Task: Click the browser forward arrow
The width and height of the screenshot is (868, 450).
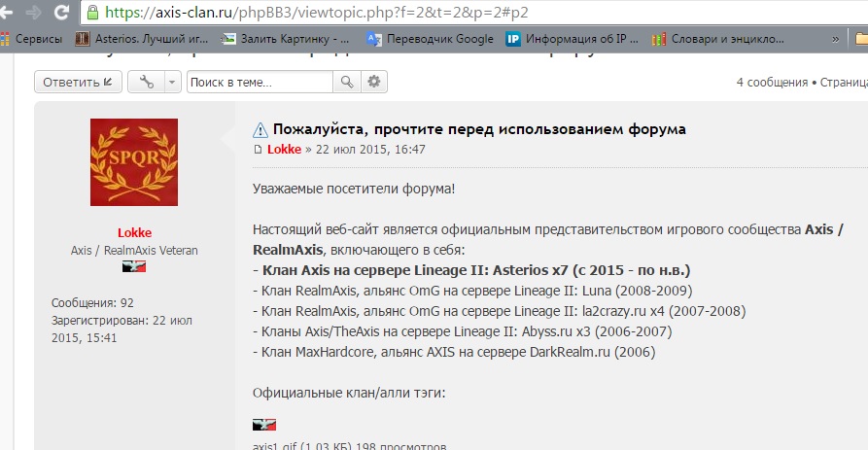Action: [x=33, y=13]
